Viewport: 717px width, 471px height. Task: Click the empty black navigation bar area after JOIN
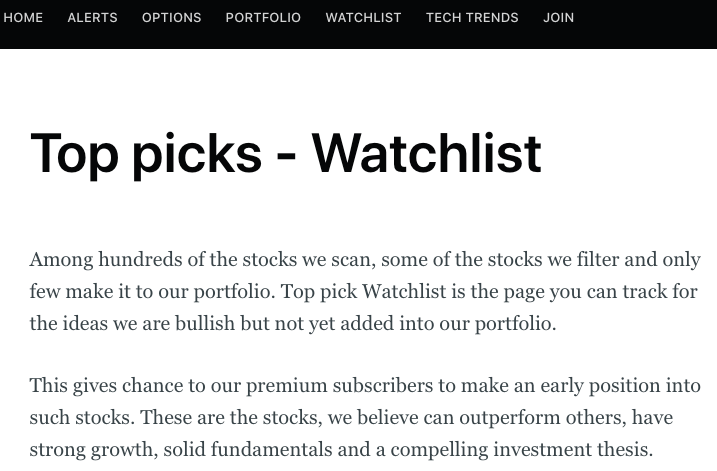[645, 23]
